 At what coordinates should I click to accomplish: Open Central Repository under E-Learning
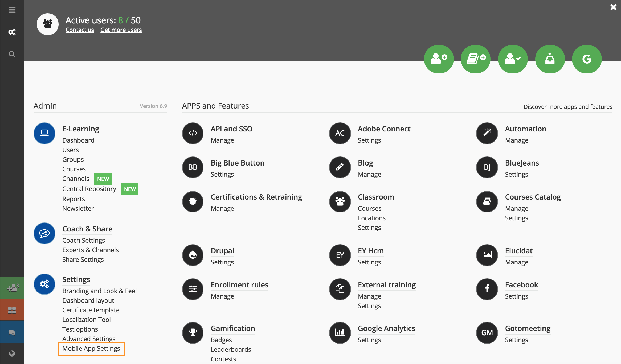[x=89, y=189]
